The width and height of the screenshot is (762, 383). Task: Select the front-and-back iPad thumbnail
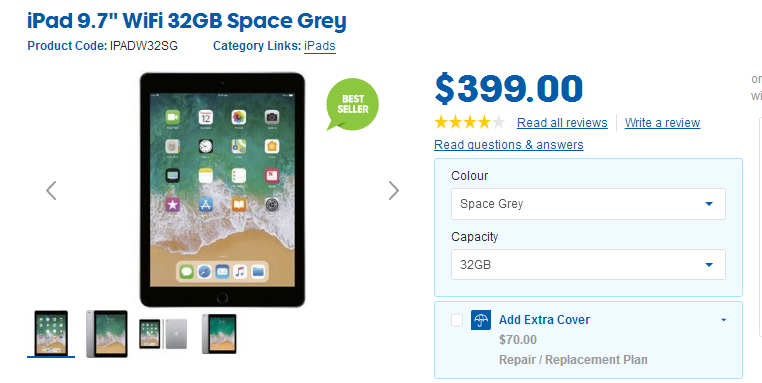tap(163, 333)
